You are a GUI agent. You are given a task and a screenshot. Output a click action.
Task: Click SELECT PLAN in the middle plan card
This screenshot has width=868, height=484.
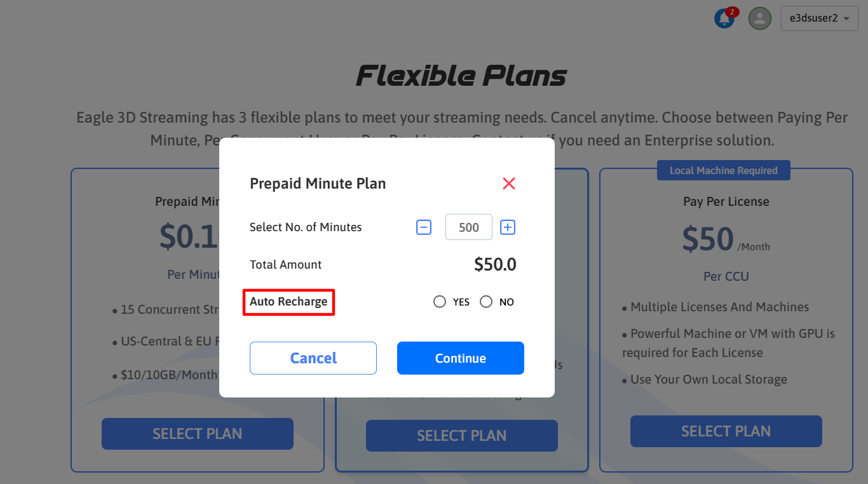pos(461,436)
